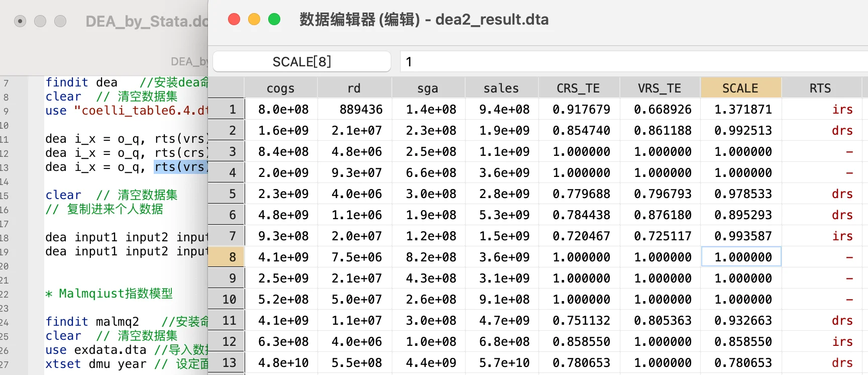Screen dimensions: 868x375
Task: Select the CRS_TE column header
Action: click(578, 88)
